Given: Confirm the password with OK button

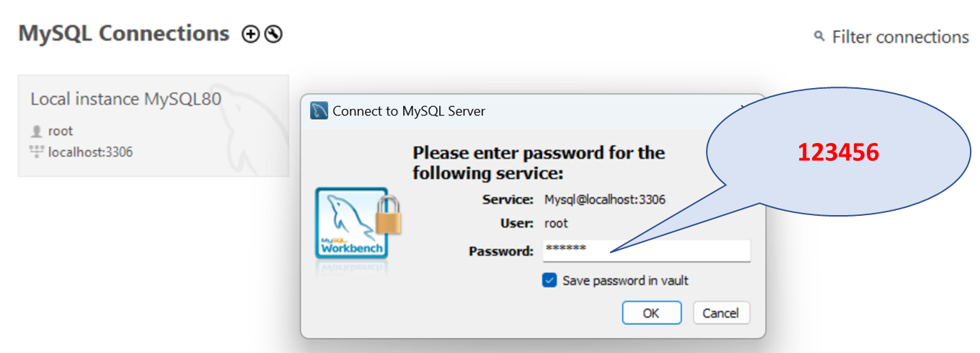Looking at the screenshot, I should click(651, 313).
